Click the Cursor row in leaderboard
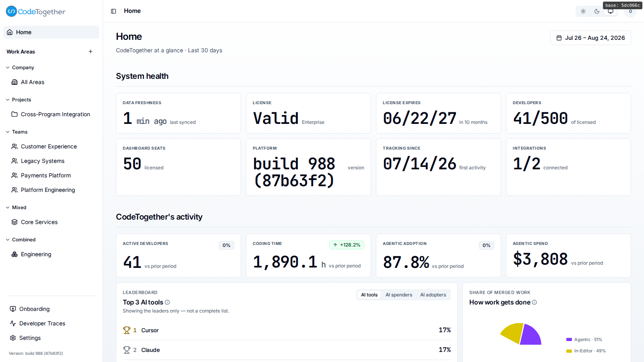This screenshot has height=362, width=644. point(287,330)
